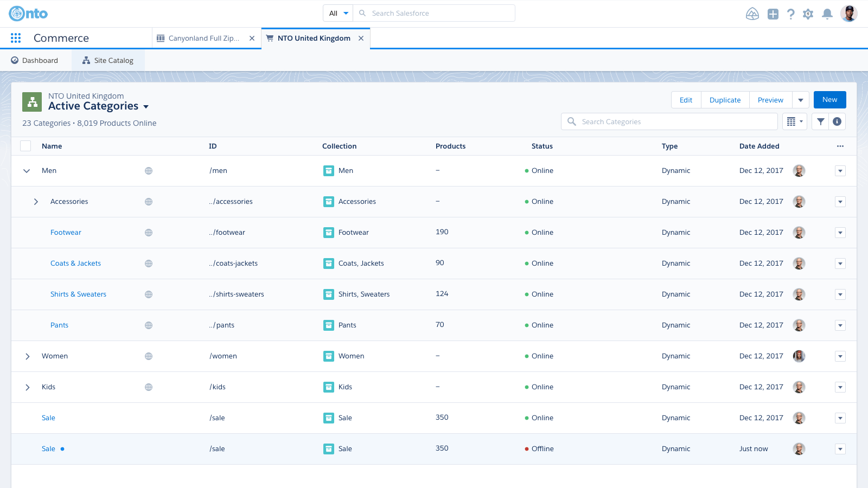Expand the Accessories subcategory
Viewport: 868px width, 488px height.
pos(36,202)
